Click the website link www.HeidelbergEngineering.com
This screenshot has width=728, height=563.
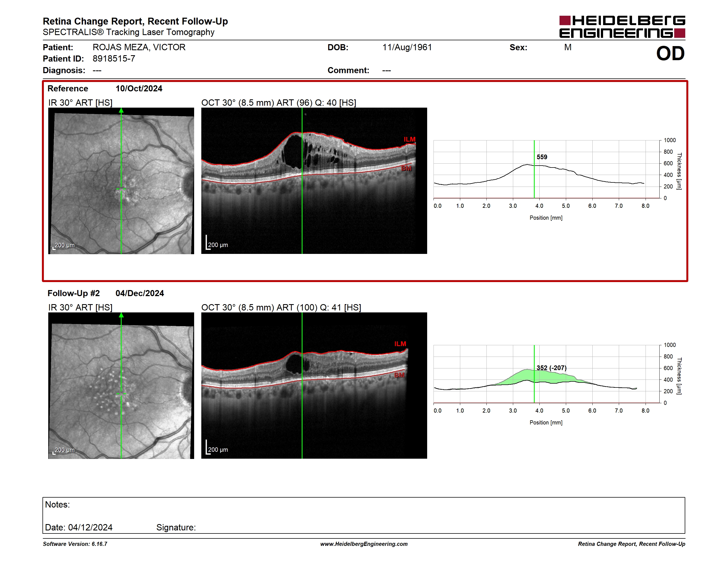pyautogui.click(x=364, y=544)
